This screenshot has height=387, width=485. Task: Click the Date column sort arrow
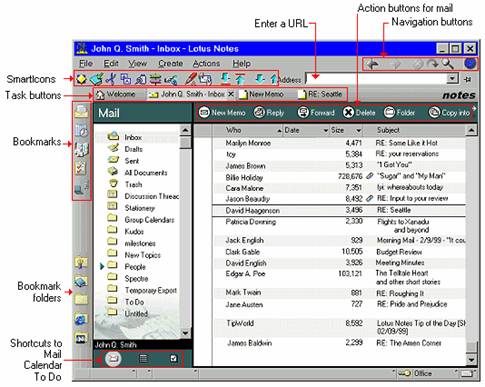pyautogui.click(x=326, y=131)
